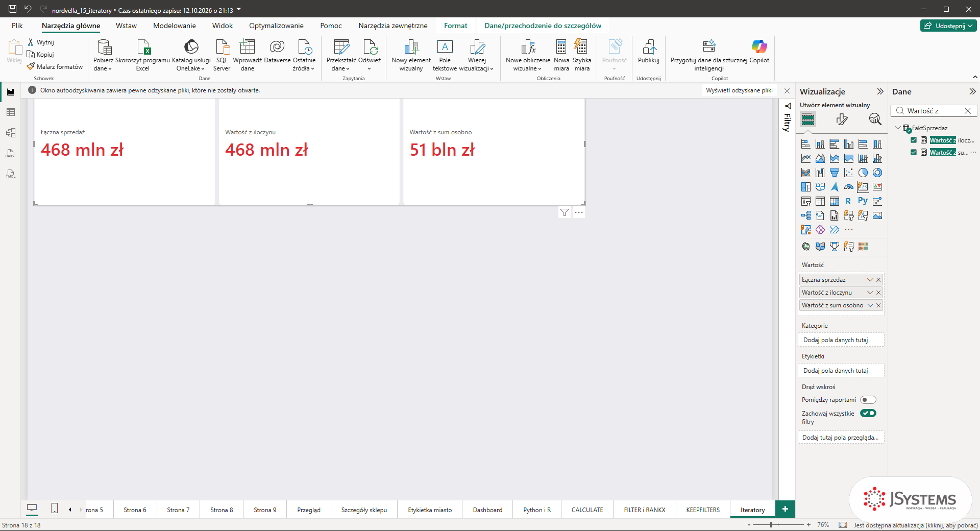Click the Wartość z search field

pos(934,111)
